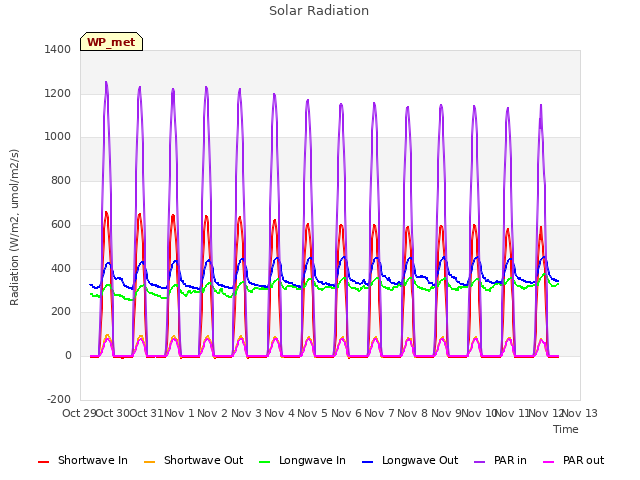Click the 1200 y-axis tick label

[58, 93]
